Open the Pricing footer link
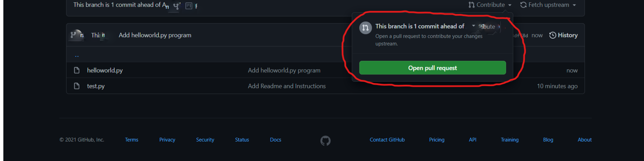 [437, 140]
